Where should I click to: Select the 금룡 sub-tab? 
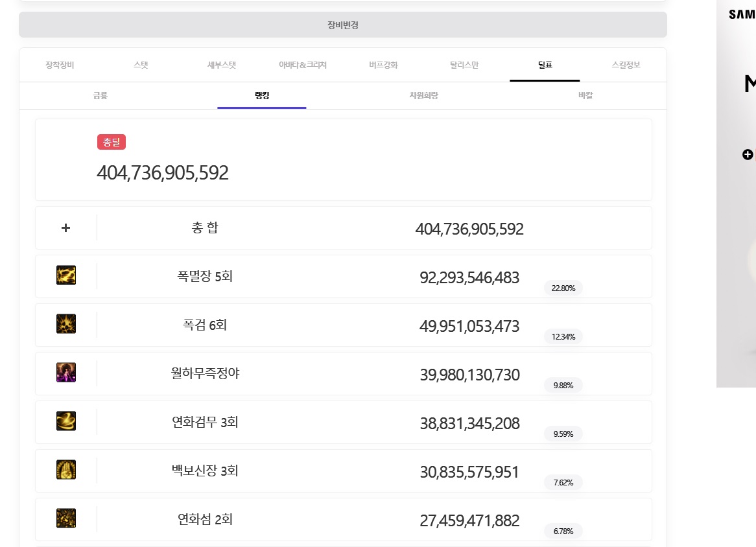(100, 96)
